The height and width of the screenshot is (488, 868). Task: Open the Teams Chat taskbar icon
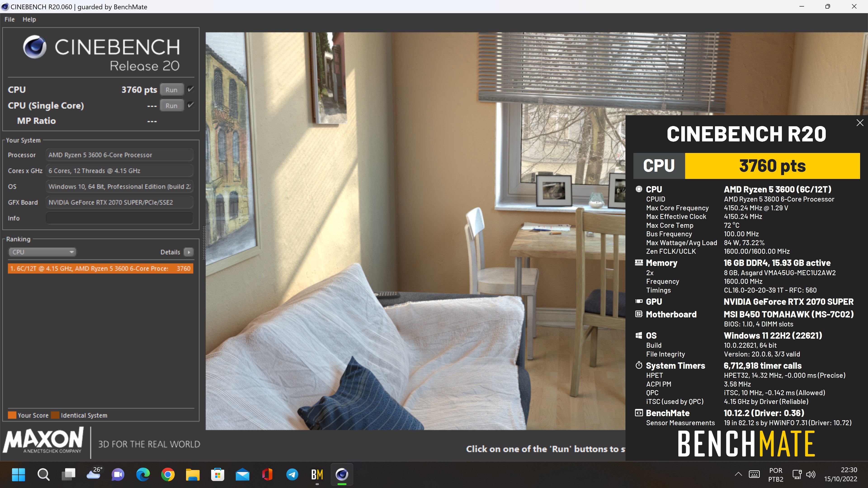118,474
